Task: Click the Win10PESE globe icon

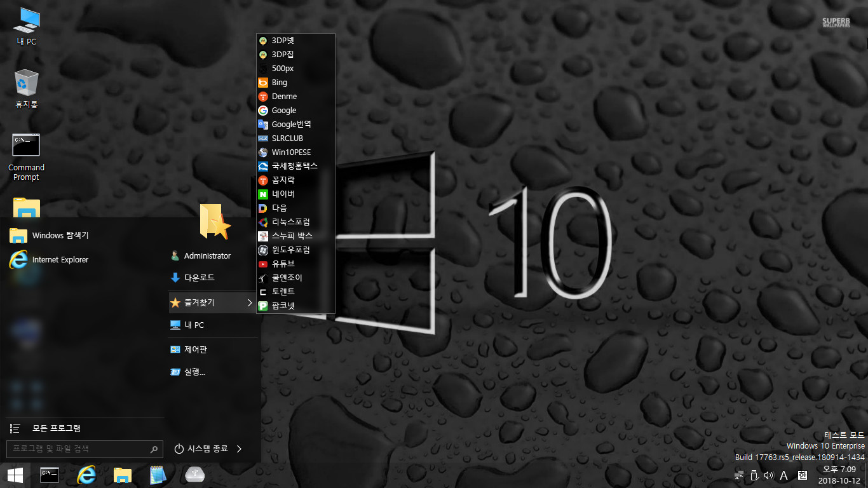Action: (263, 152)
